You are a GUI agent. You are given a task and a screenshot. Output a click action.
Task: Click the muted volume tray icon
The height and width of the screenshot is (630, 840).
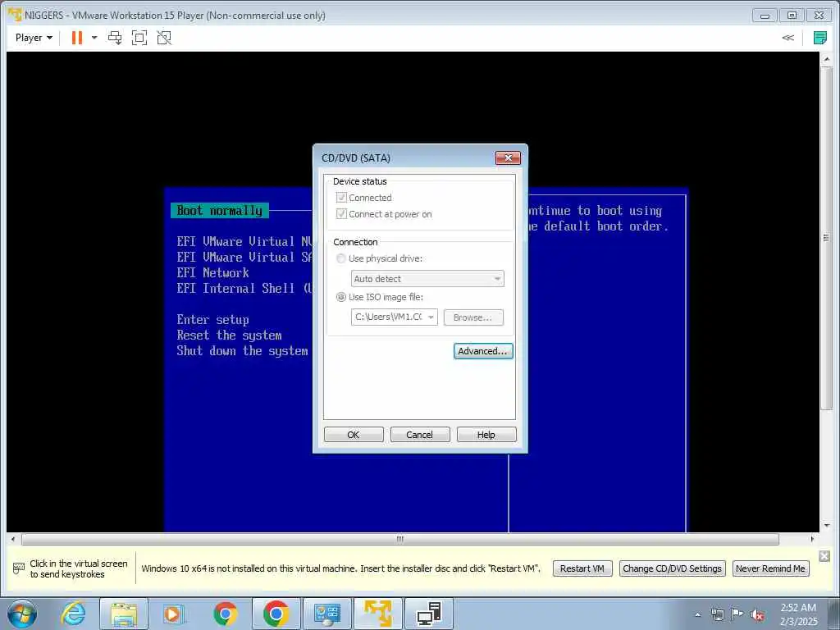pyautogui.click(x=757, y=614)
